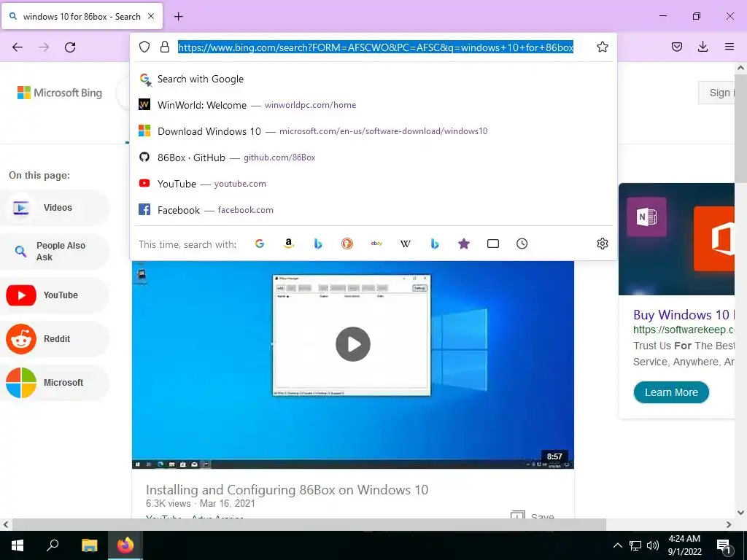Show site security lock info
The height and width of the screenshot is (560, 747).
[165, 47]
